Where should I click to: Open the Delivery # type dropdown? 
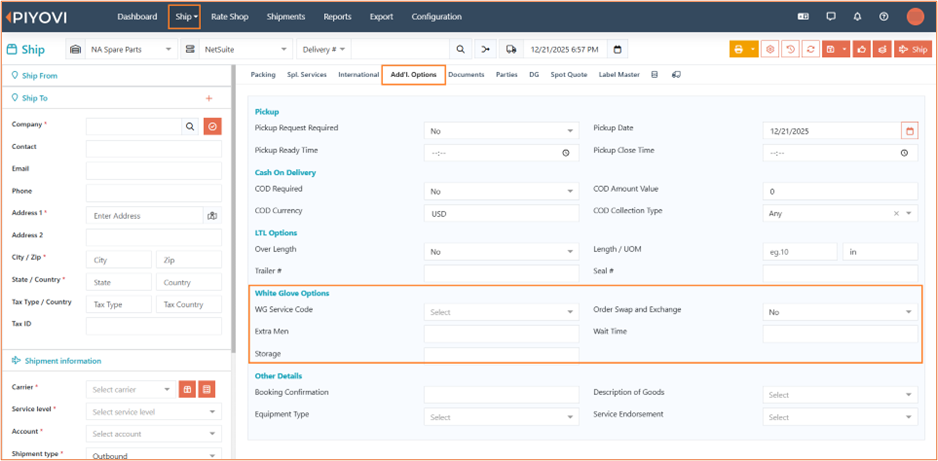(x=324, y=50)
